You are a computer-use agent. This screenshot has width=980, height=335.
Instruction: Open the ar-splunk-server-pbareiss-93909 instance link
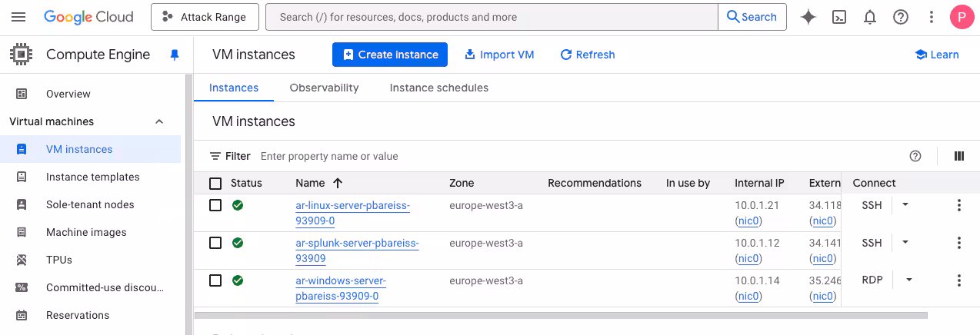point(357,244)
